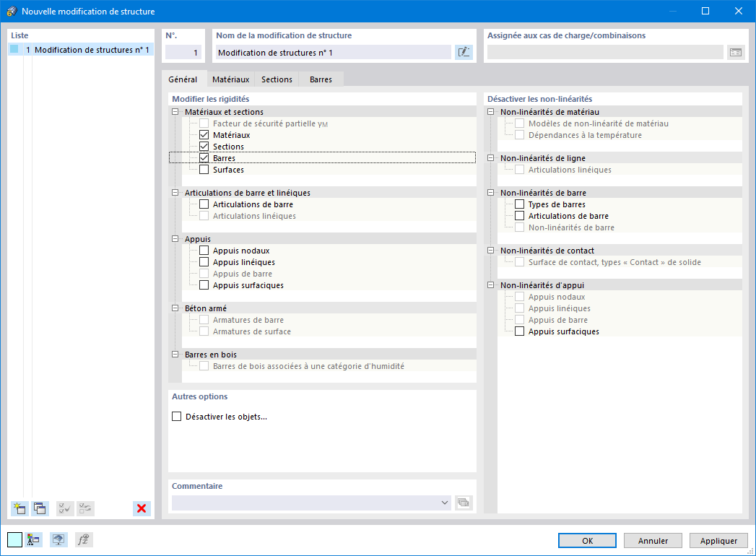Click the Annuler button
Image resolution: width=756 pixels, height=556 pixels.
click(x=653, y=541)
